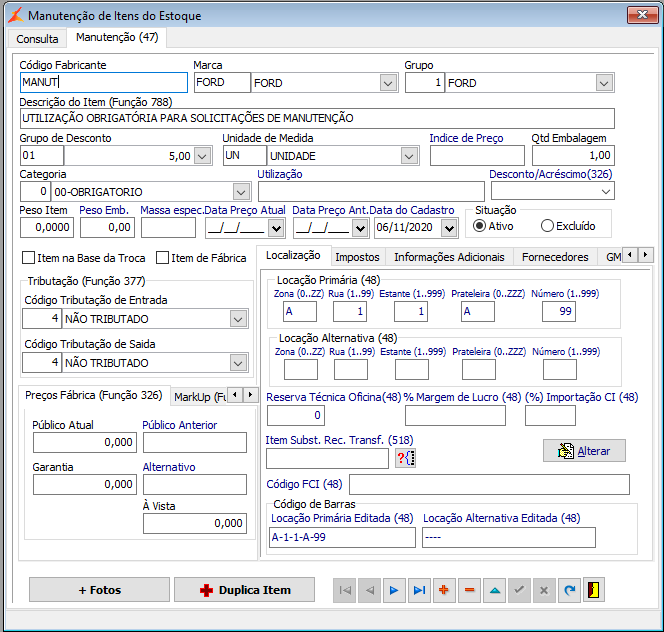This screenshot has height=632, width=664.
Task: Go to next record arrow
Action: 395,590
